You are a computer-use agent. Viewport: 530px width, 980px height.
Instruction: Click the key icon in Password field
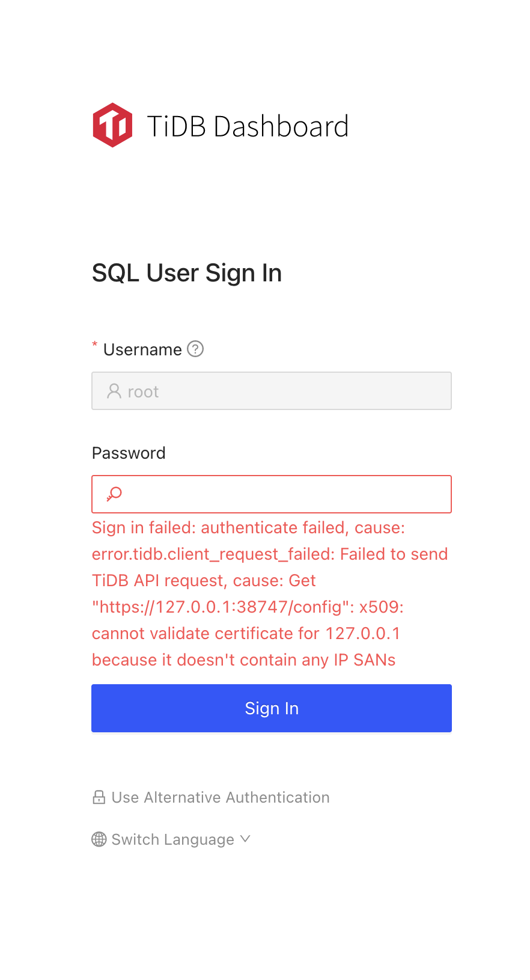coord(113,494)
